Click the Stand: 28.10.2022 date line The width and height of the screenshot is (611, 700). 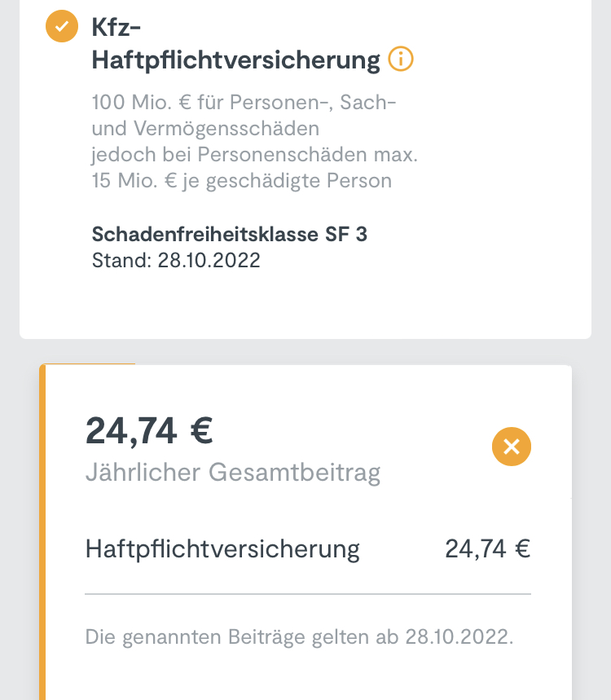point(176,261)
